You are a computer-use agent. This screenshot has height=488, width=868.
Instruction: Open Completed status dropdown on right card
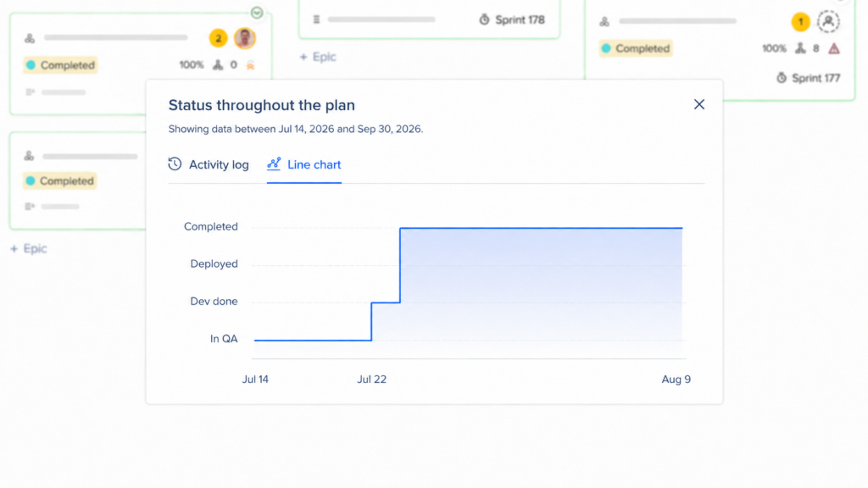coord(636,48)
